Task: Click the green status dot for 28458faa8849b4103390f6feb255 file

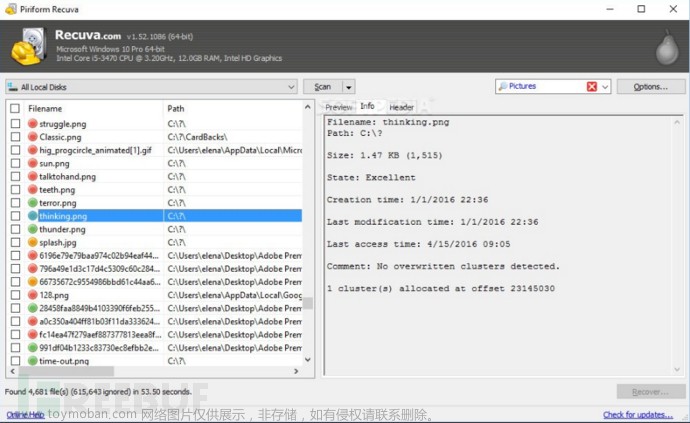Action: [x=33, y=308]
